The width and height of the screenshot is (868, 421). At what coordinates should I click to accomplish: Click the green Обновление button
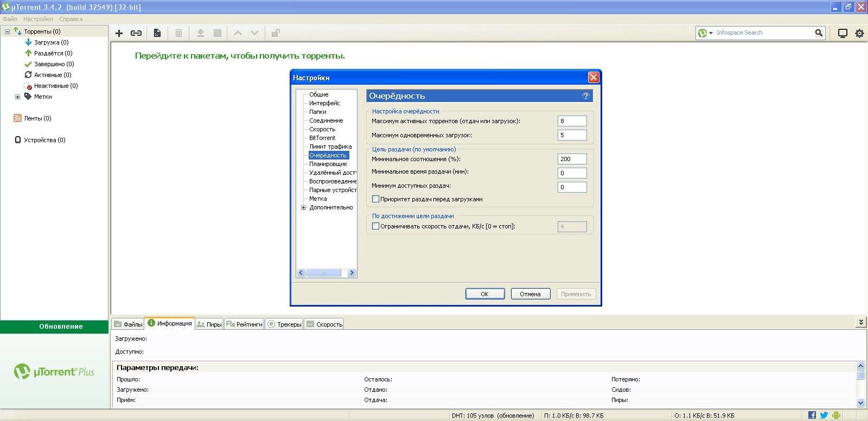(x=54, y=327)
